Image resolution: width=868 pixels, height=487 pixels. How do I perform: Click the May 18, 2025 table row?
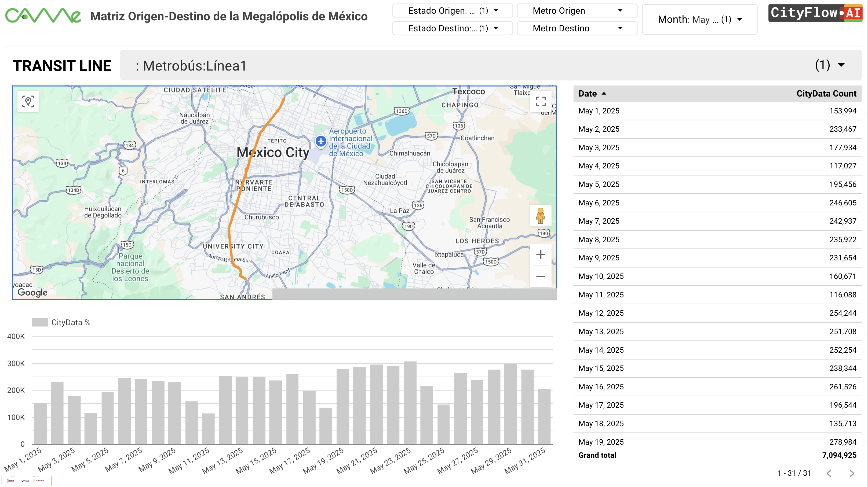tap(717, 423)
